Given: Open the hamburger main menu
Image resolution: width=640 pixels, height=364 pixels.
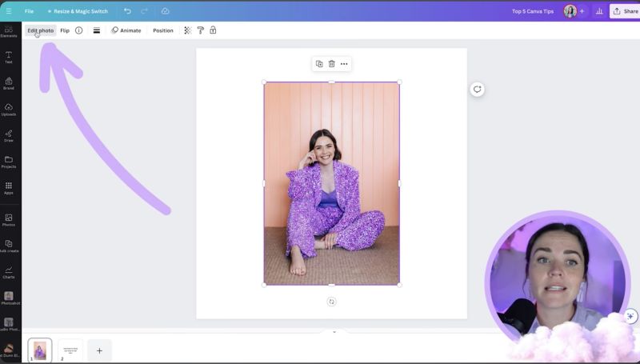Looking at the screenshot, I should pyautogui.click(x=9, y=11).
